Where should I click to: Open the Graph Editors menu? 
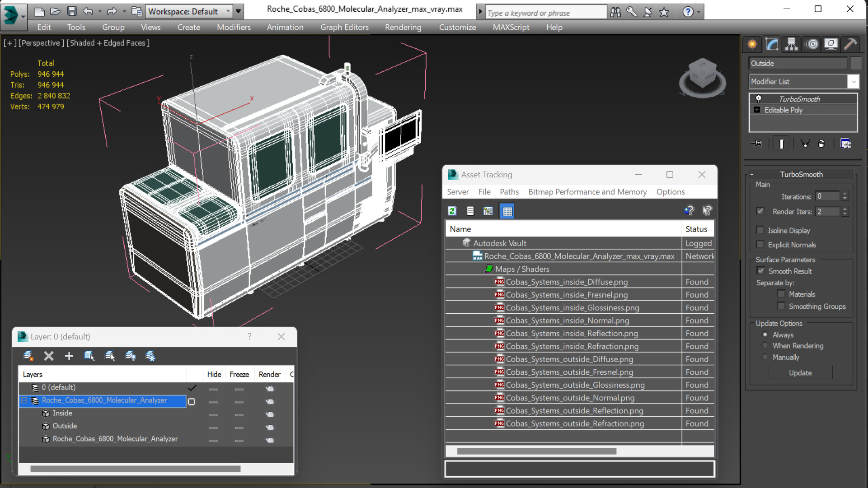[344, 27]
